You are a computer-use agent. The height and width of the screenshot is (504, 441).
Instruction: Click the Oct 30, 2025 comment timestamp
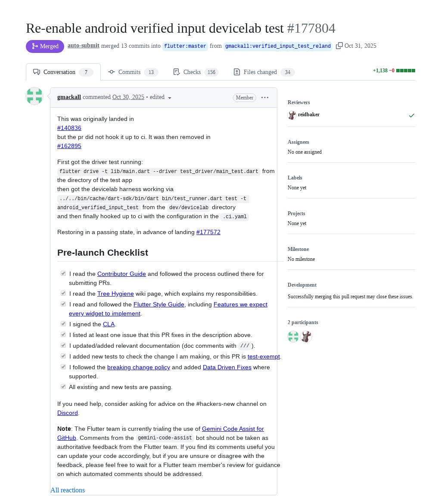(x=128, y=97)
